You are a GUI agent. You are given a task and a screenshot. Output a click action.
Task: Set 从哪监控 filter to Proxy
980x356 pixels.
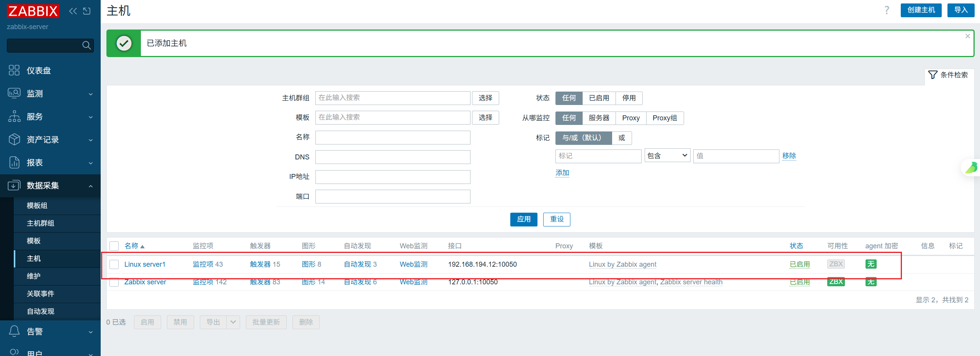tap(631, 118)
